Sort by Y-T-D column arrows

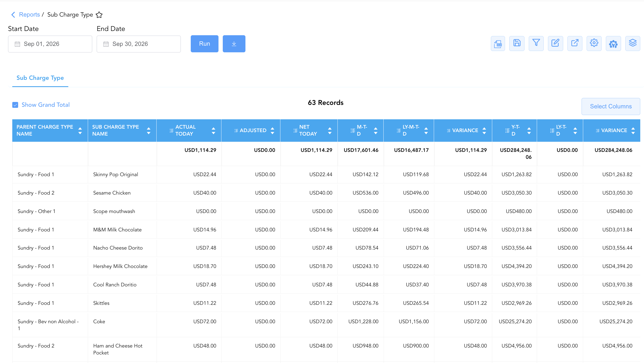click(x=529, y=131)
